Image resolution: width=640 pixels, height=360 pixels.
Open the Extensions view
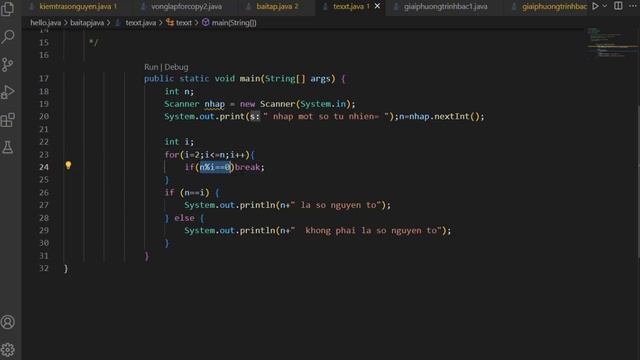(x=8, y=120)
